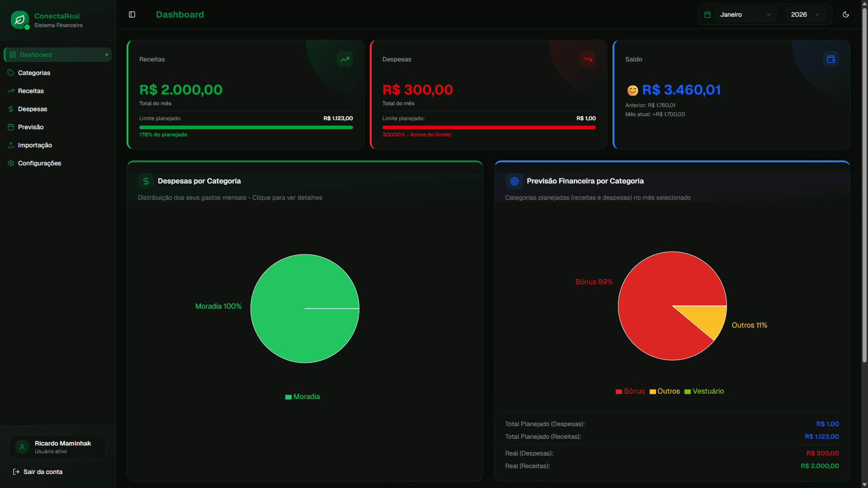The image size is (868, 488).
Task: Click the Importação upload icon in sidebar
Action: click(x=11, y=145)
